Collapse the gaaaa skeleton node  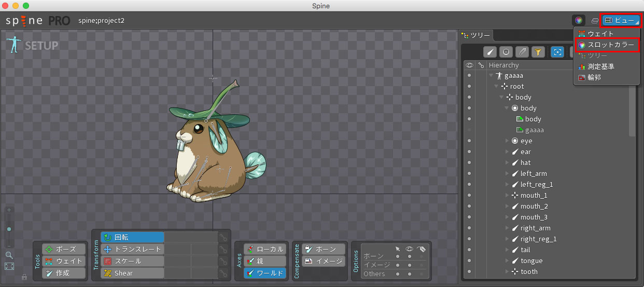[491, 76]
